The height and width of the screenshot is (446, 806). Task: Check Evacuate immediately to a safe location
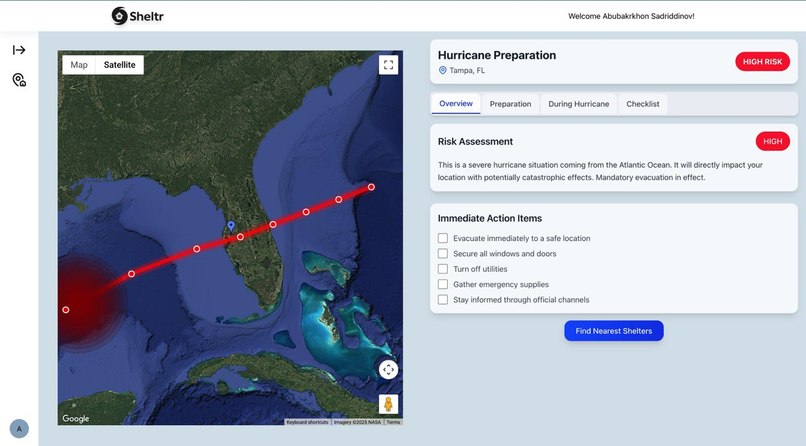443,238
